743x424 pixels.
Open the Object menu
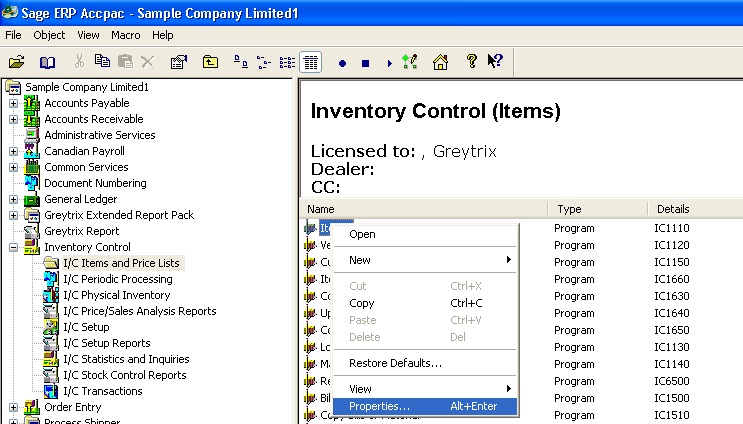pos(49,35)
